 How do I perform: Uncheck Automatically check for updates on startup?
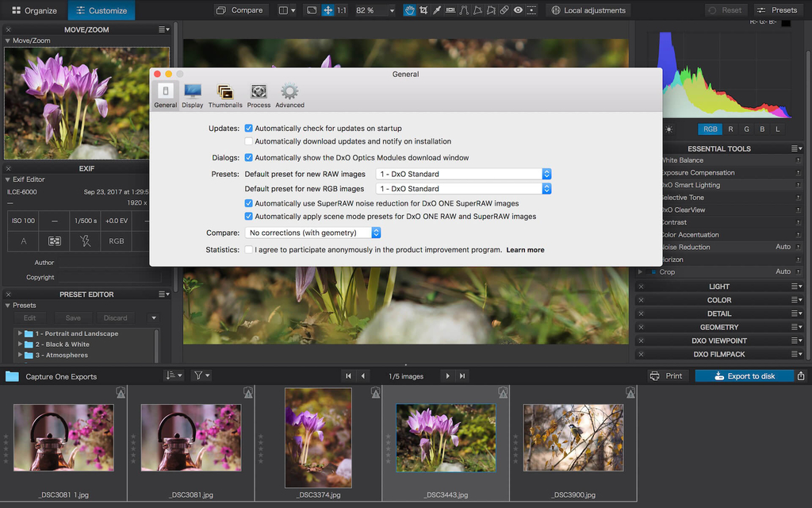249,129
